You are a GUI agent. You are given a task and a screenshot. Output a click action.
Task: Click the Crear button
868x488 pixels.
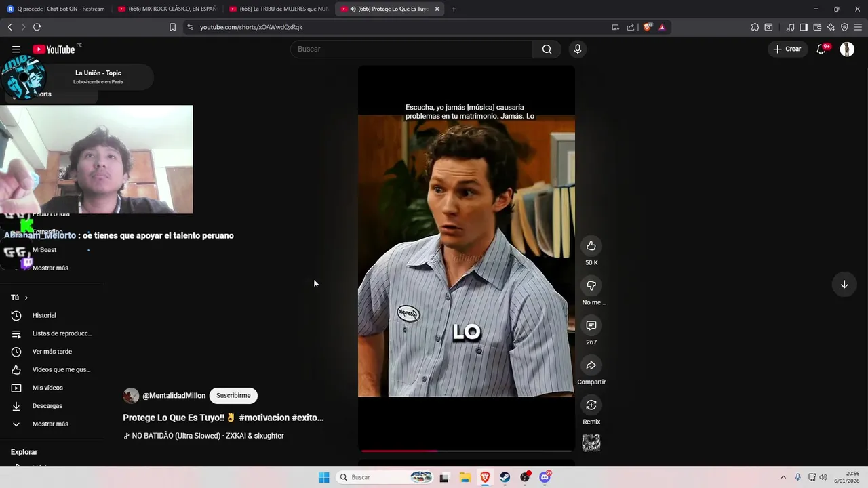coord(787,49)
